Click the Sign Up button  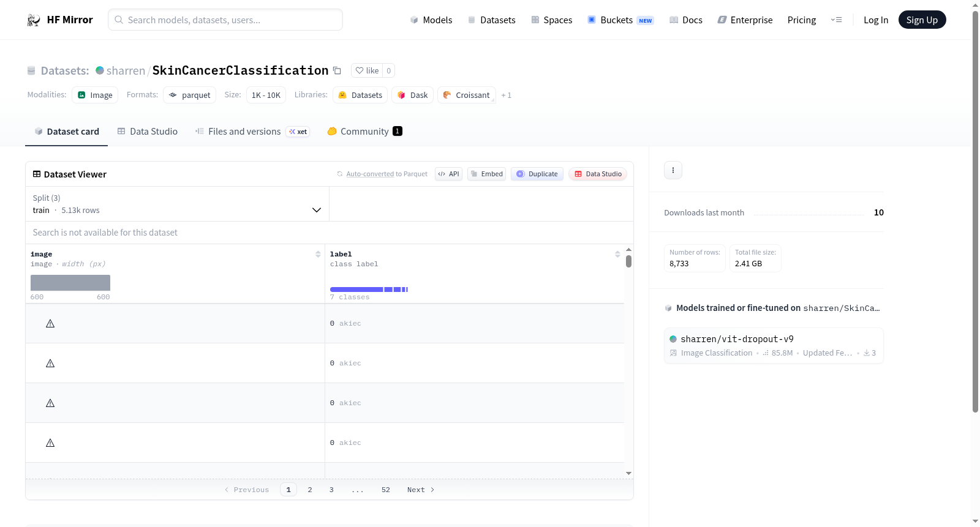coord(922,20)
